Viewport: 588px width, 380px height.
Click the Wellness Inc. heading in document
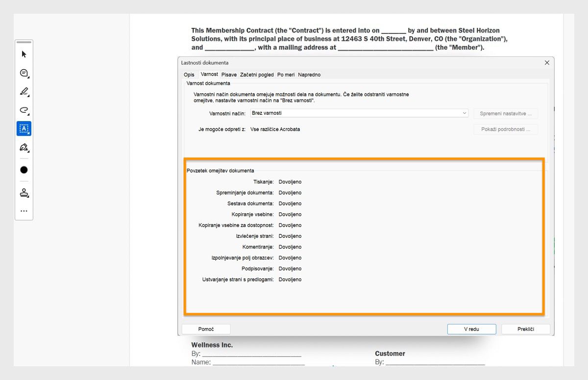pyautogui.click(x=212, y=345)
